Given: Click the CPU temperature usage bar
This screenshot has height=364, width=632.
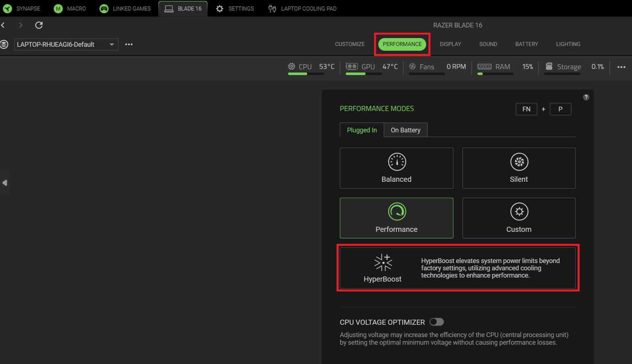Looking at the screenshot, I should tap(306, 74).
